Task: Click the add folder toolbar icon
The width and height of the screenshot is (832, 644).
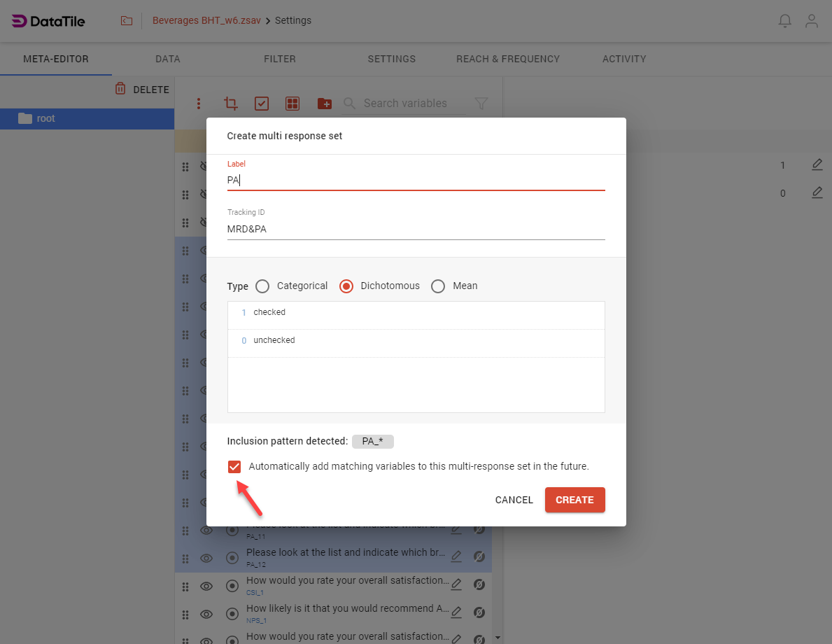Action: pyautogui.click(x=324, y=104)
